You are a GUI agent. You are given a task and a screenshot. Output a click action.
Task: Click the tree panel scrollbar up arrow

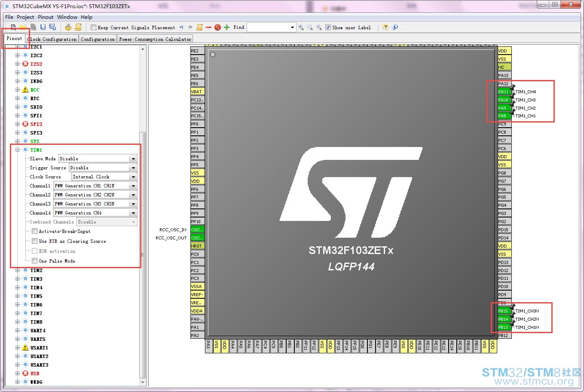[x=143, y=49]
